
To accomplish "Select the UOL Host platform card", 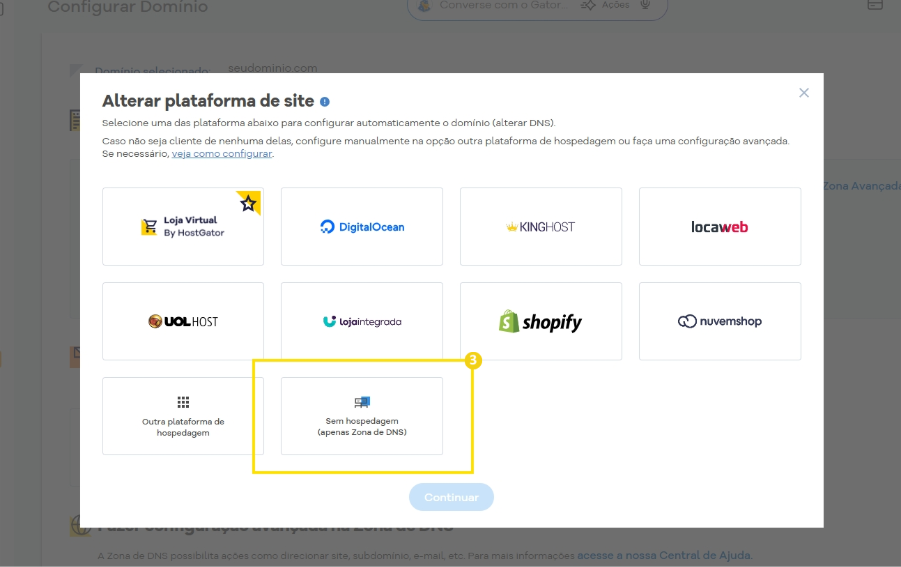I will click(x=183, y=321).
